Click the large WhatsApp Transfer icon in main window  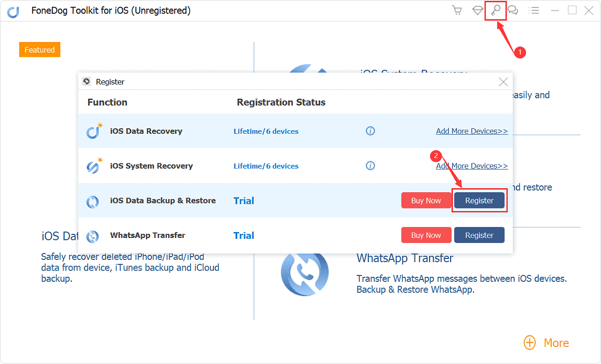pos(305,272)
